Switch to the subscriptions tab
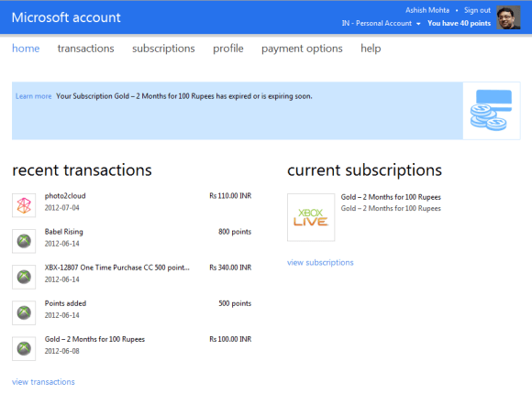Screen dimensions: 532x394 [163, 49]
